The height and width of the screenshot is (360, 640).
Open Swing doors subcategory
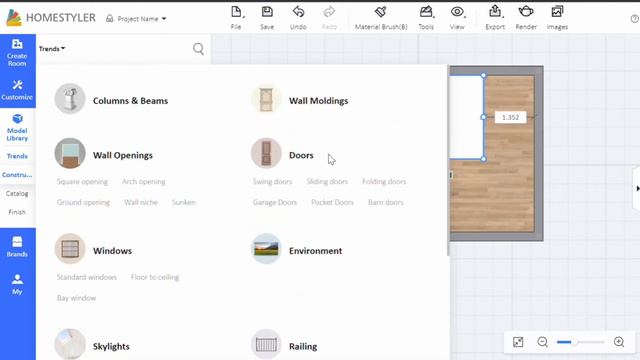pyautogui.click(x=272, y=182)
